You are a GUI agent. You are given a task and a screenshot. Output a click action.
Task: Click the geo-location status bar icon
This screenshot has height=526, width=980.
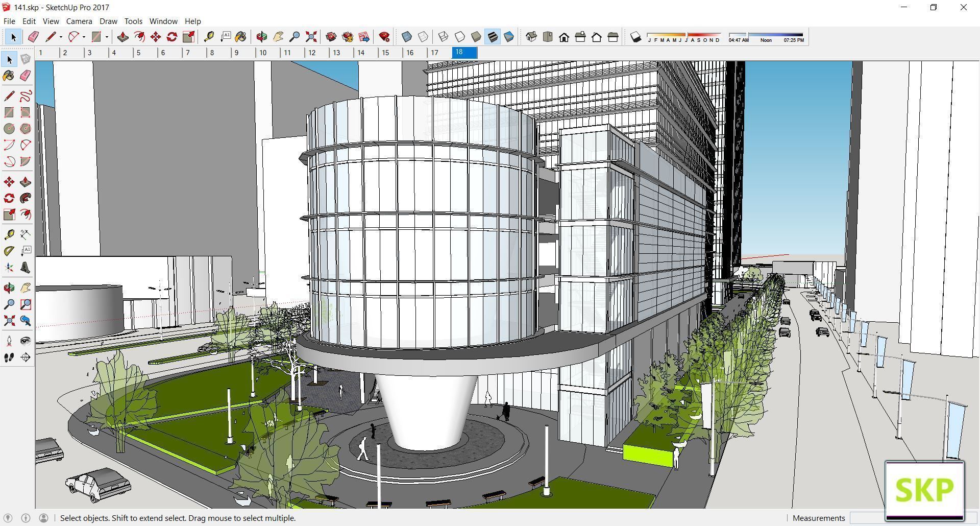pos(8,518)
